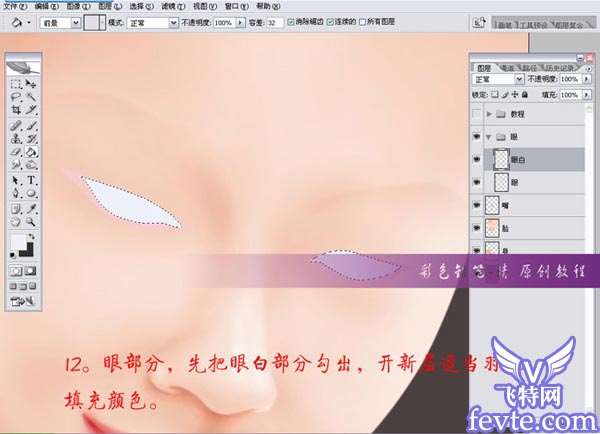This screenshot has height=434, width=600.
Task: Hide the 眼白 layer
Action: click(x=476, y=159)
